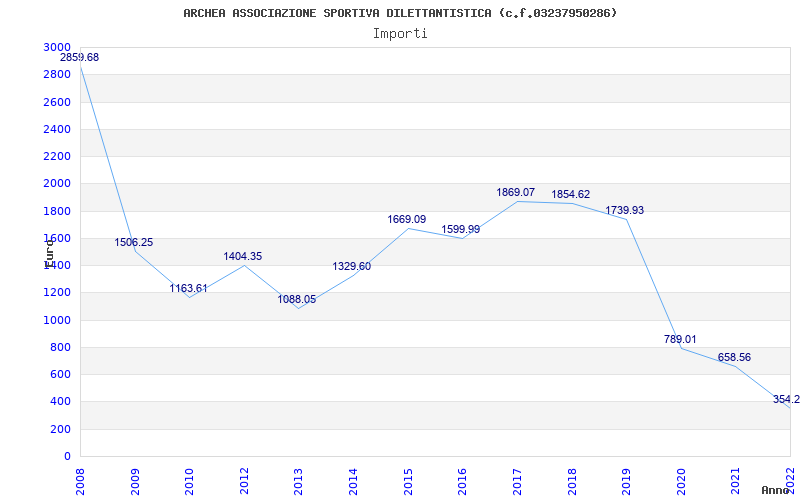The height and width of the screenshot is (500, 800).
Task: Select the 1739.93 data label
Action: (624, 211)
